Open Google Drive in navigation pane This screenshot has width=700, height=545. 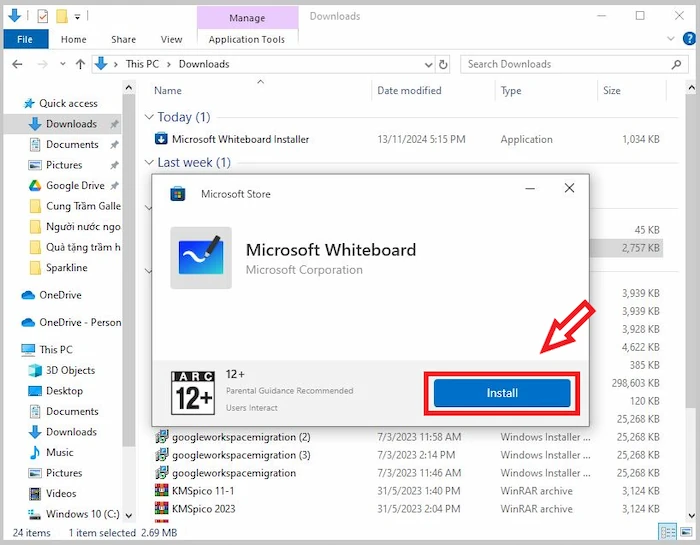pyautogui.click(x=75, y=186)
